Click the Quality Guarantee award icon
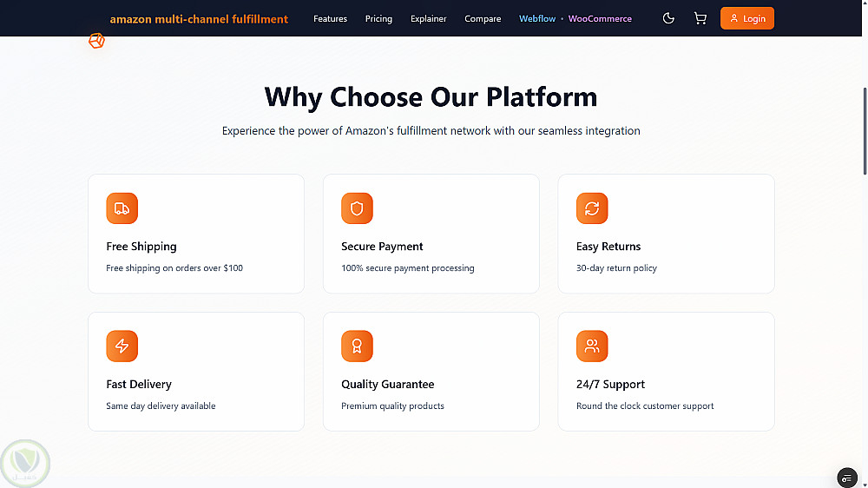This screenshot has height=488, width=868. pos(357,346)
